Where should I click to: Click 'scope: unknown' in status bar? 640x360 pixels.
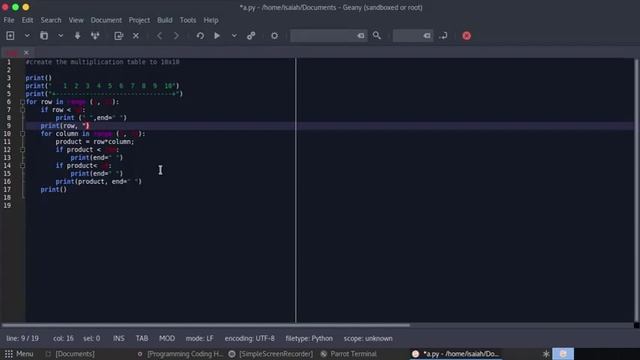pyautogui.click(x=368, y=338)
